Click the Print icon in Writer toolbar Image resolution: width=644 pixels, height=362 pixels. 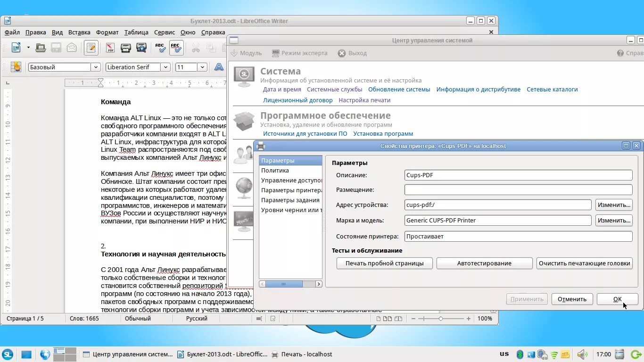[x=125, y=48]
